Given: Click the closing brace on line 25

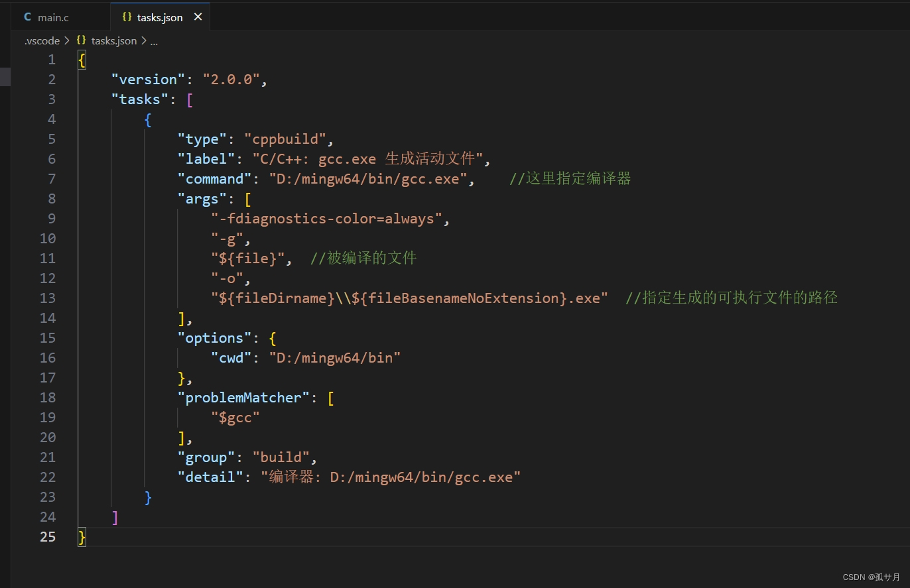Looking at the screenshot, I should 82,537.
